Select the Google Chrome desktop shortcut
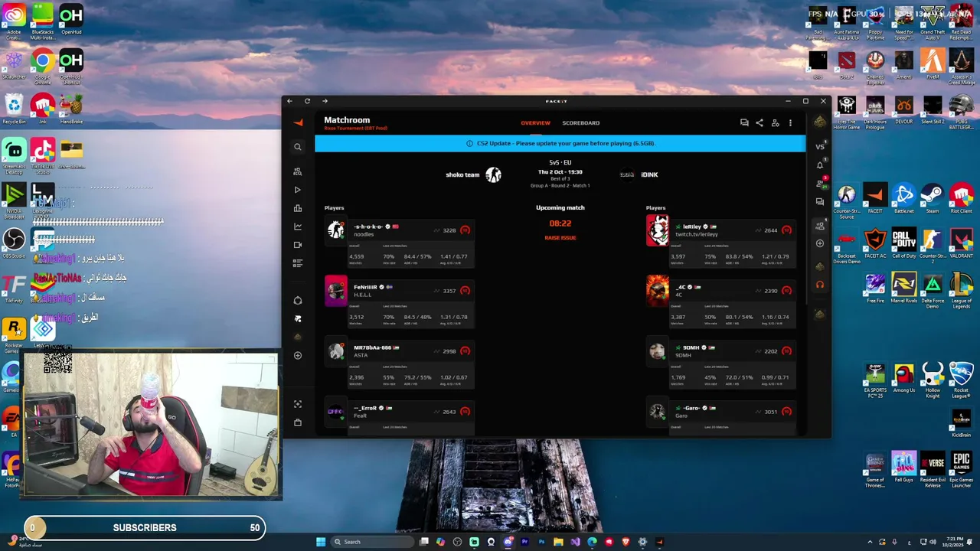This screenshot has height=551, width=980. pyautogui.click(x=43, y=67)
